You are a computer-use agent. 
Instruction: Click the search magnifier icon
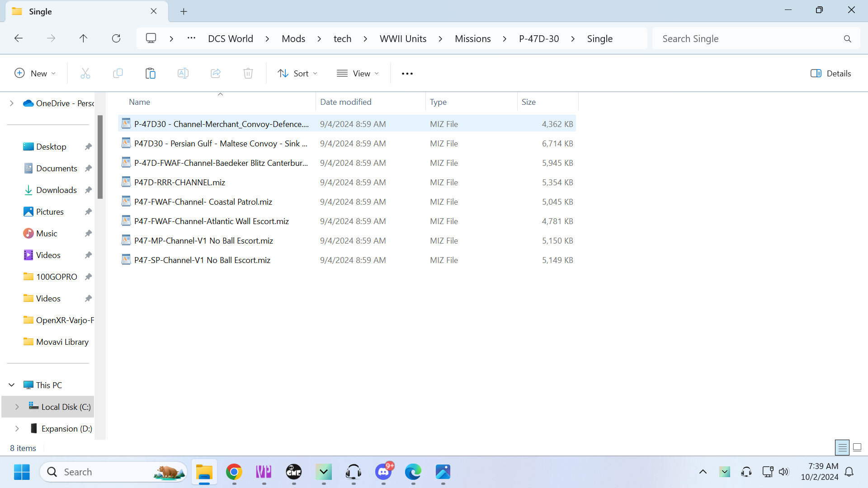click(x=848, y=39)
